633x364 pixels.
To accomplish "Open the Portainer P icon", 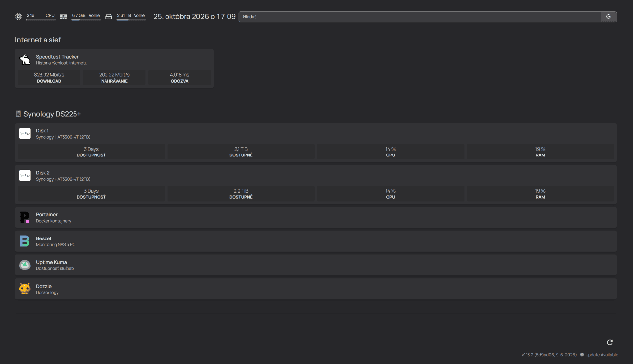I will click(x=25, y=217).
